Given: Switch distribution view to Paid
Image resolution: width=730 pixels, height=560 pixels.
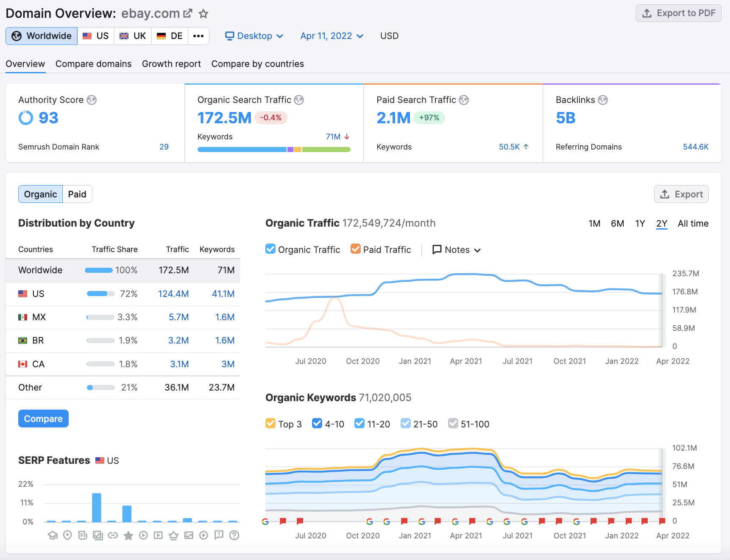Looking at the screenshot, I should tap(77, 194).
